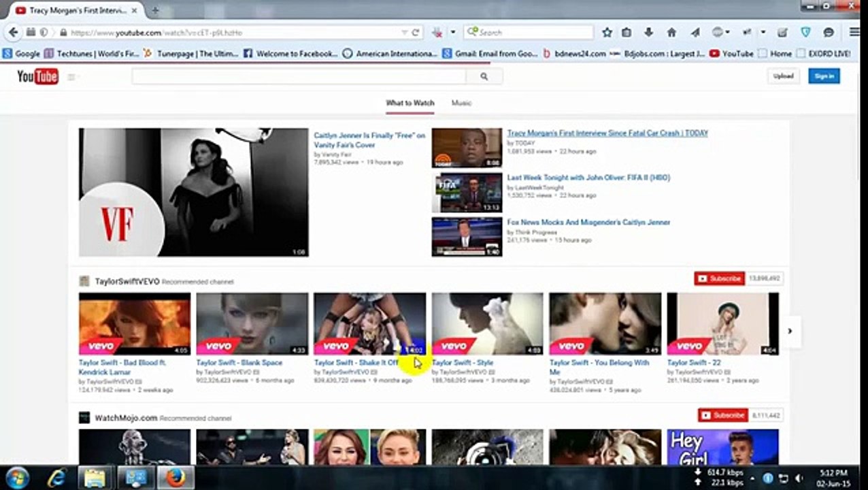868x490 pixels.
Task: Click the Upload button
Action: pyautogui.click(x=783, y=76)
